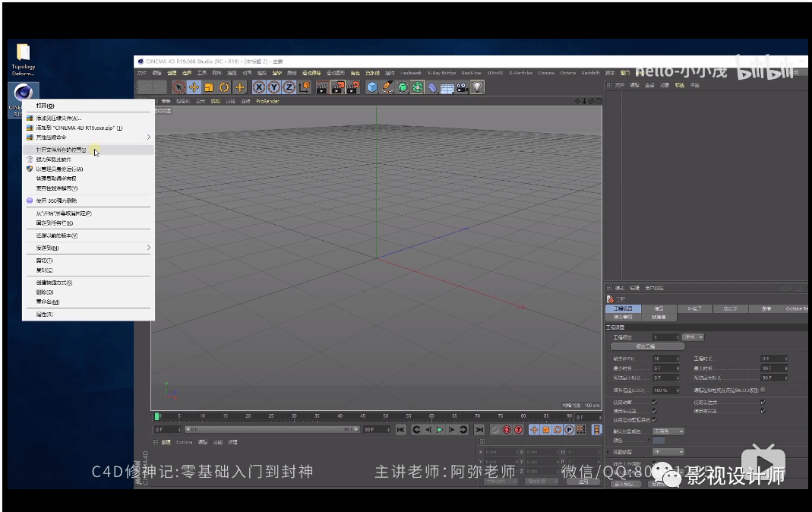
Task: Click the scale project button
Action: [647, 346]
